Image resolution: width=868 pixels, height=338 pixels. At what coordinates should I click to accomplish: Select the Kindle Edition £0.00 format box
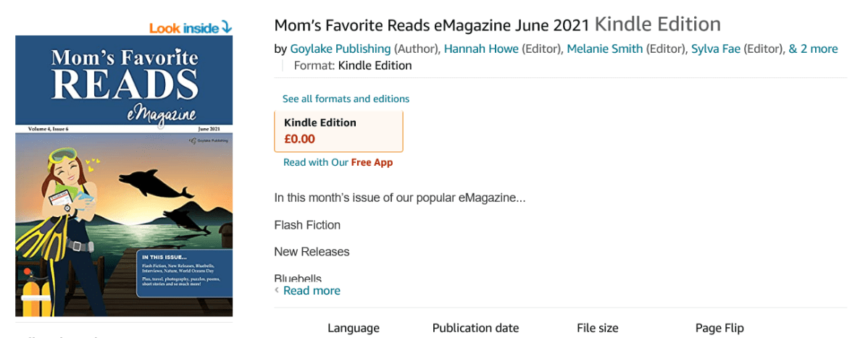(x=338, y=131)
